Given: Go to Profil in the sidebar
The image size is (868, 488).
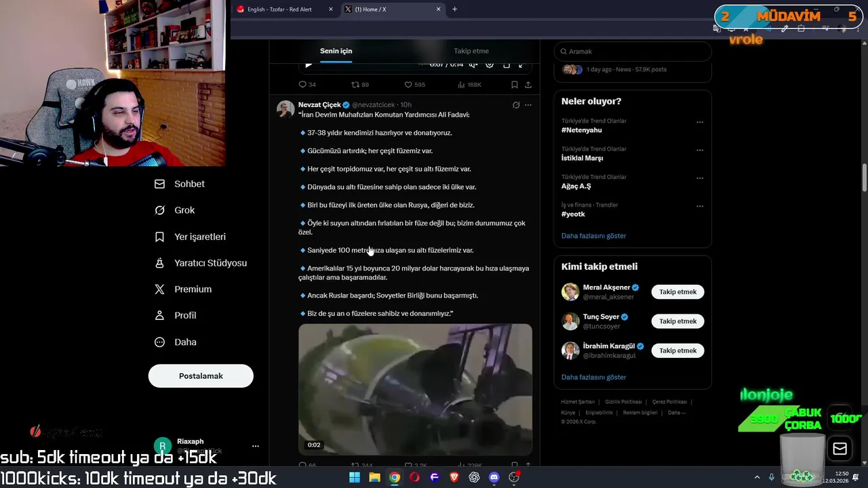Looking at the screenshot, I should pos(176,315).
